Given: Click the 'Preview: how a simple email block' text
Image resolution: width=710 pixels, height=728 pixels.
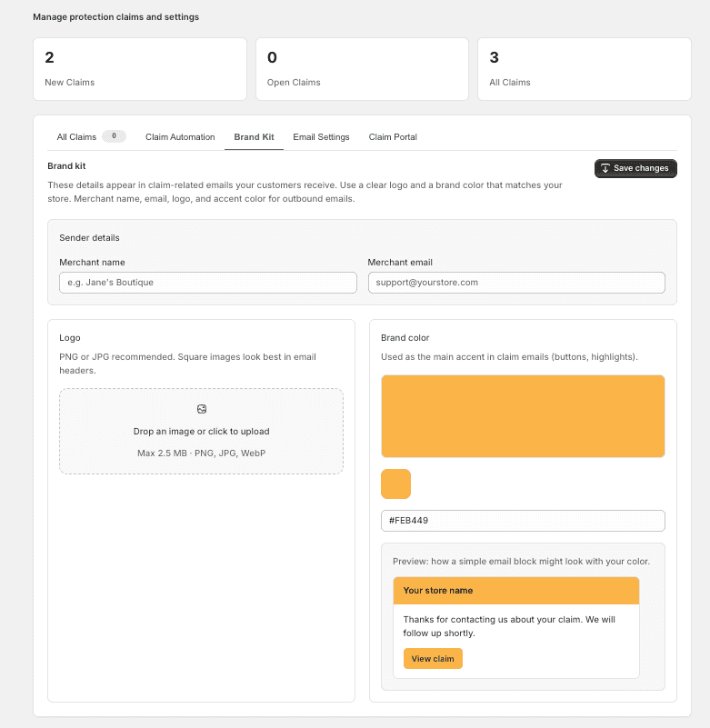Looking at the screenshot, I should point(521,562).
